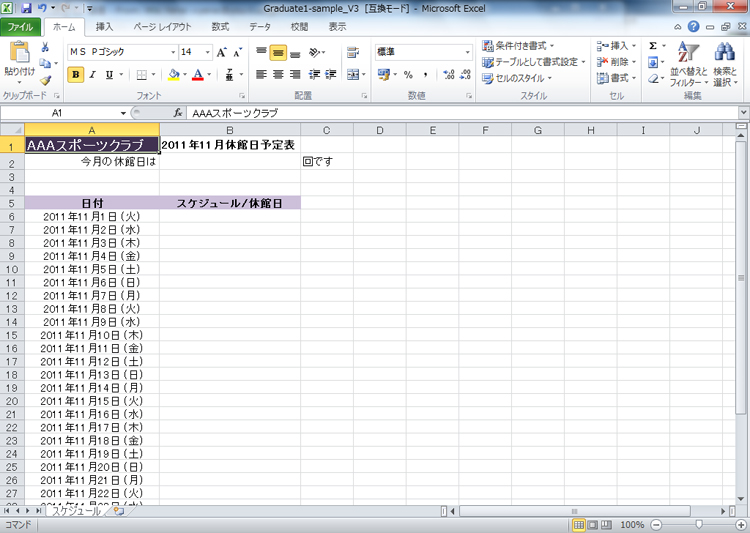Align text left

pos(261,74)
